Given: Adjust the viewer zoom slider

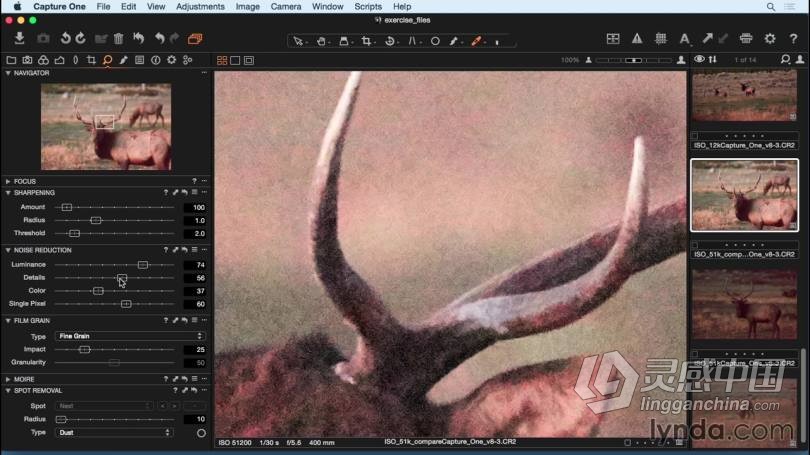Looking at the screenshot, I should coord(634,60).
